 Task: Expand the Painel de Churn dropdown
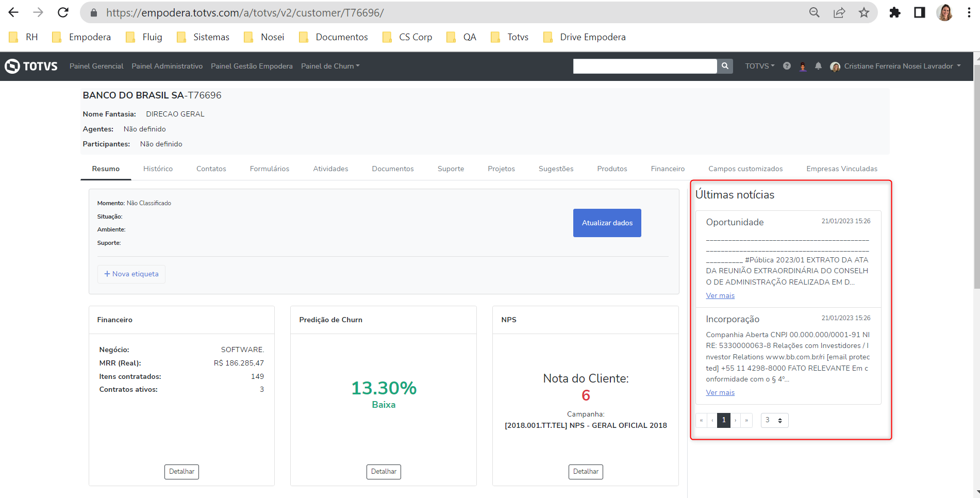(x=330, y=66)
